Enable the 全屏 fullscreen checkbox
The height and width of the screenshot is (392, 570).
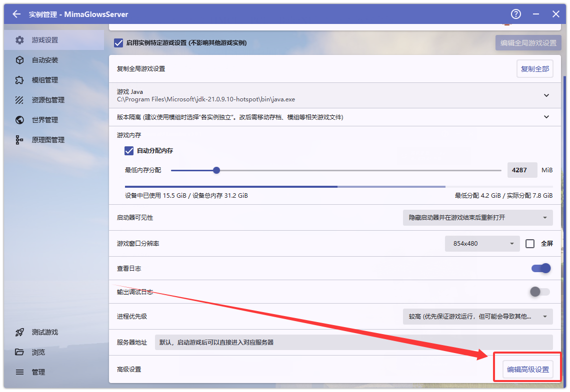[x=530, y=244]
